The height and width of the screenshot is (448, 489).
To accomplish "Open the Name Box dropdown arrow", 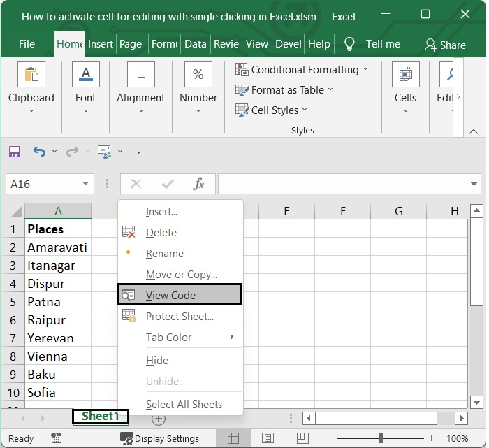I will [x=86, y=185].
